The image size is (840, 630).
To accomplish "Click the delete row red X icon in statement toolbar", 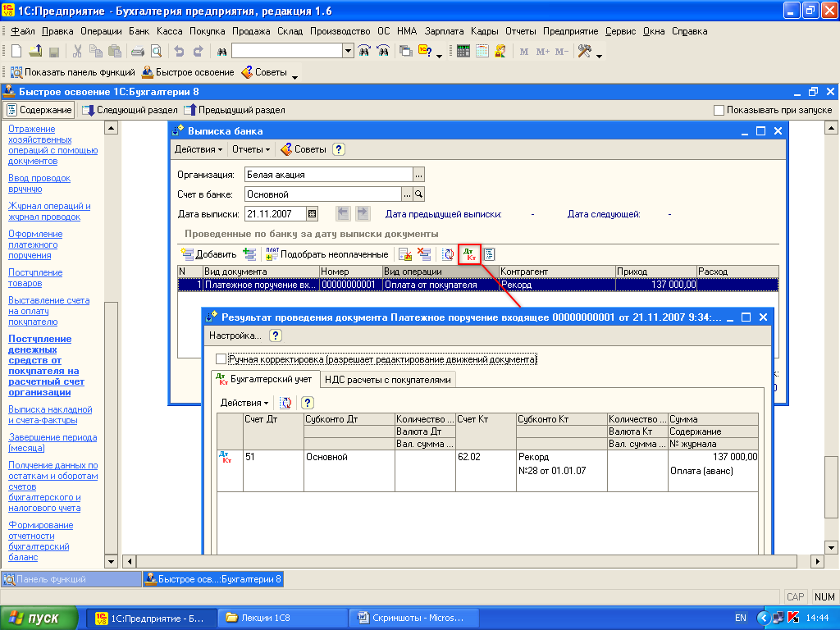I will [424, 254].
